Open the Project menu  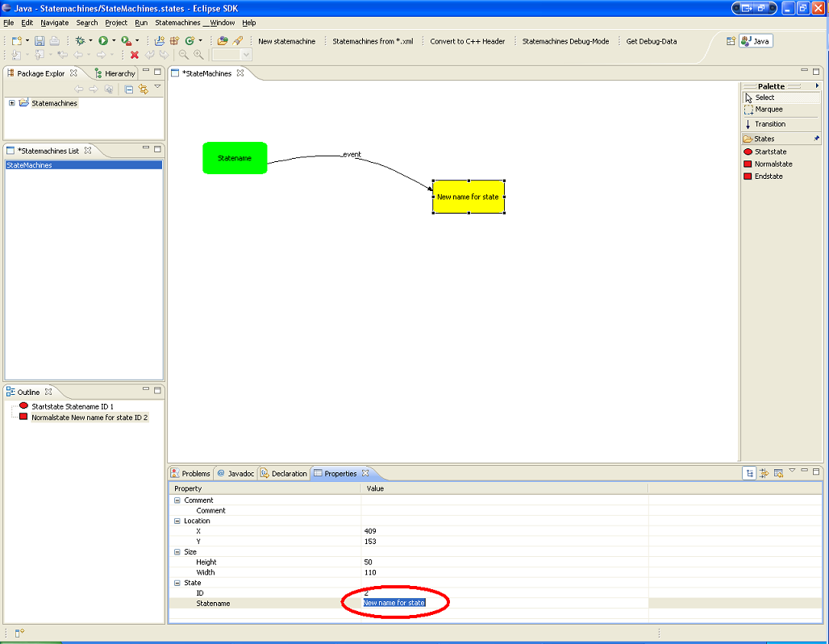tap(116, 23)
